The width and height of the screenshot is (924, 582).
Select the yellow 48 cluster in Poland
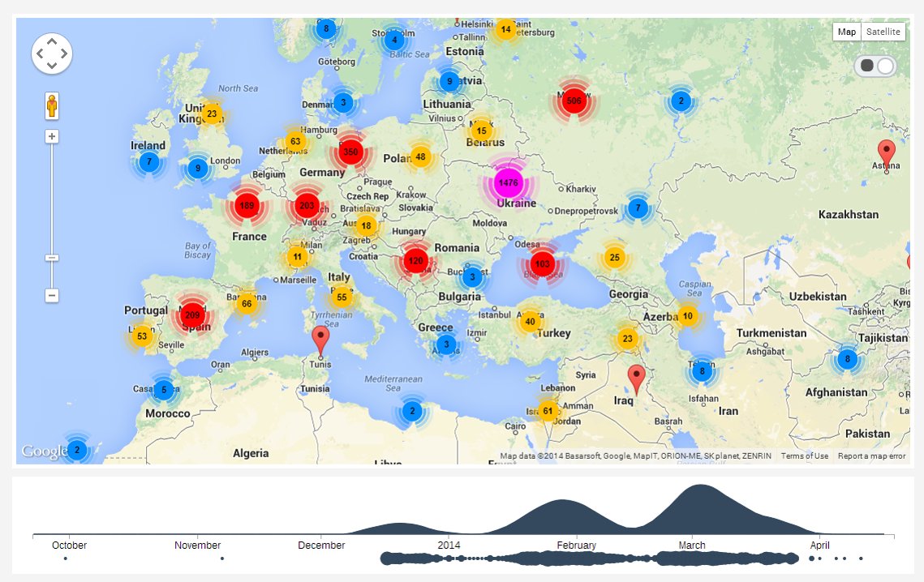420,156
